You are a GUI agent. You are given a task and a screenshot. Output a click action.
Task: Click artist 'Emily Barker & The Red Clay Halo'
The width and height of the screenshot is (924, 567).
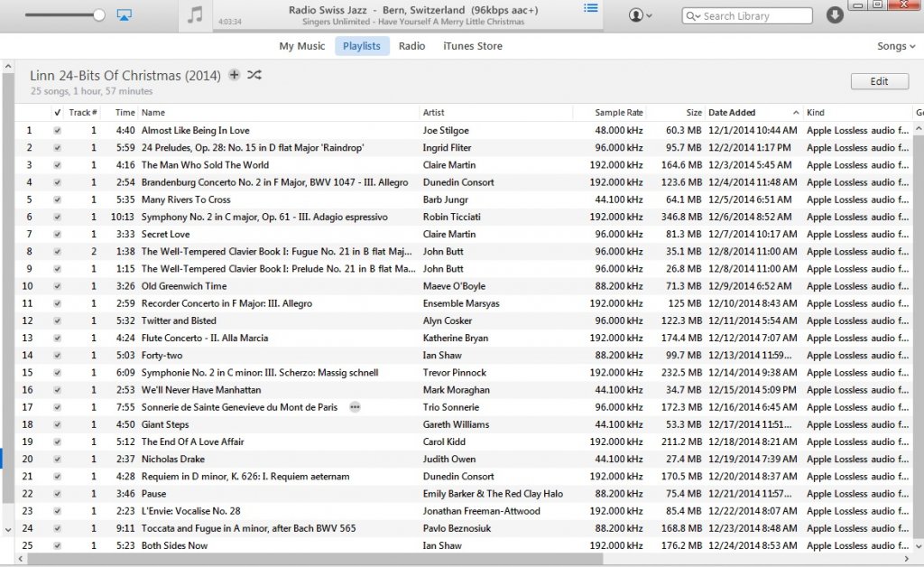(493, 494)
